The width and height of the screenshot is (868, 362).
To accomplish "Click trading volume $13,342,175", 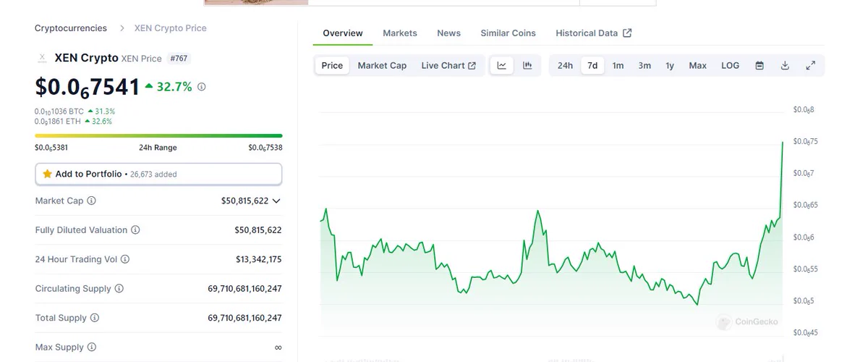I will [258, 259].
